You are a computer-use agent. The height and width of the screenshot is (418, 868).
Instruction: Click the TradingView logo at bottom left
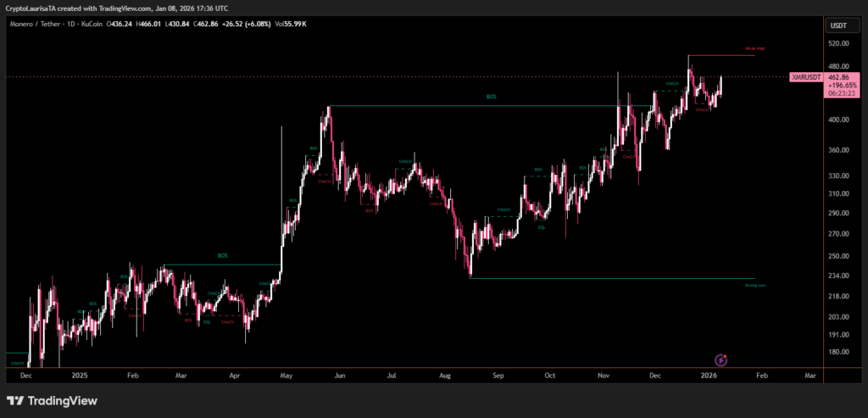tap(53, 400)
